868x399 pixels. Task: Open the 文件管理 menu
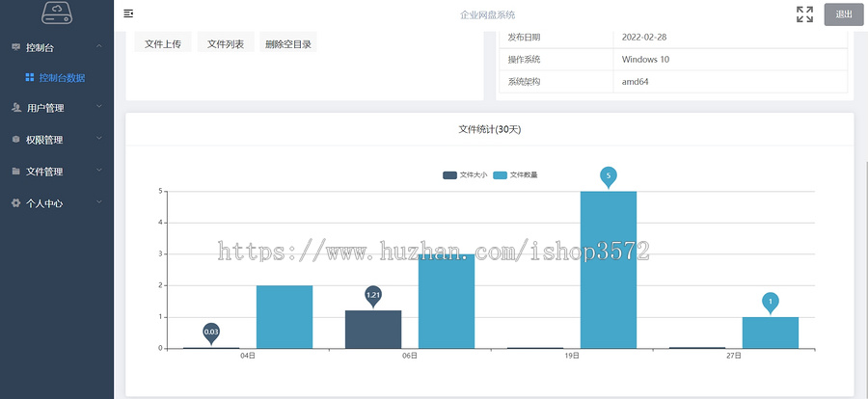(57, 172)
